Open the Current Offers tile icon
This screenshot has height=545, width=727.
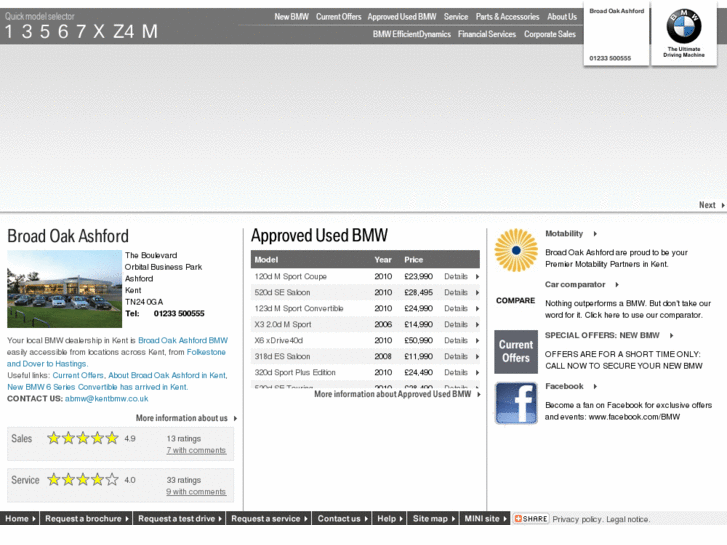tap(516, 352)
